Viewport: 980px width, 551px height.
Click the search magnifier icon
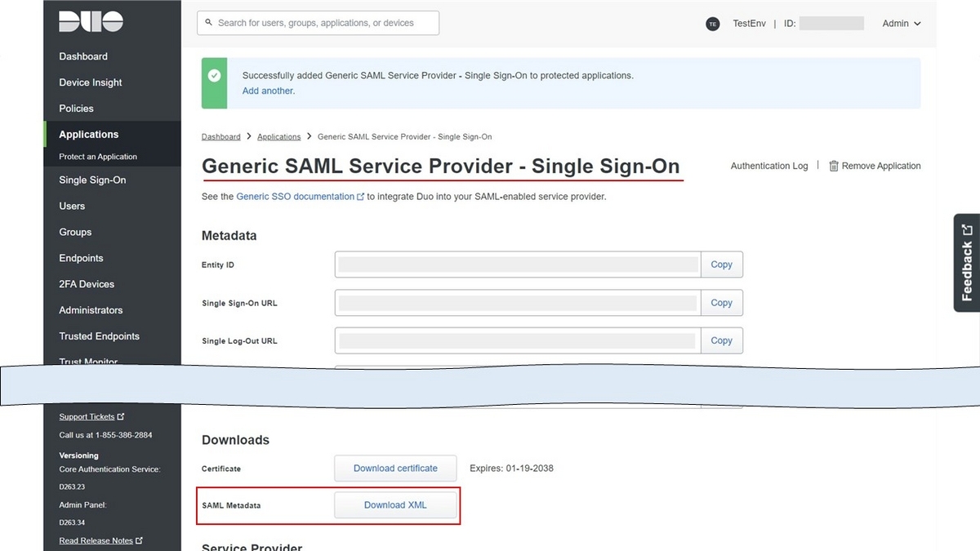tap(209, 23)
